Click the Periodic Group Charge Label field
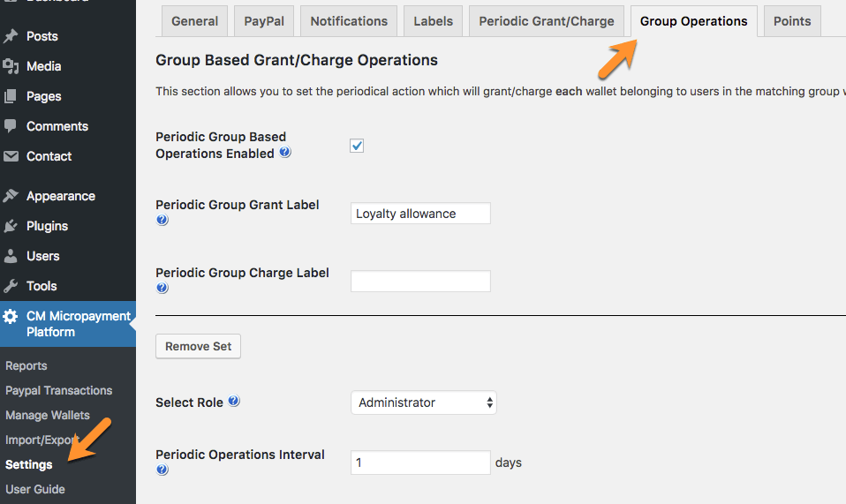 [x=420, y=282]
